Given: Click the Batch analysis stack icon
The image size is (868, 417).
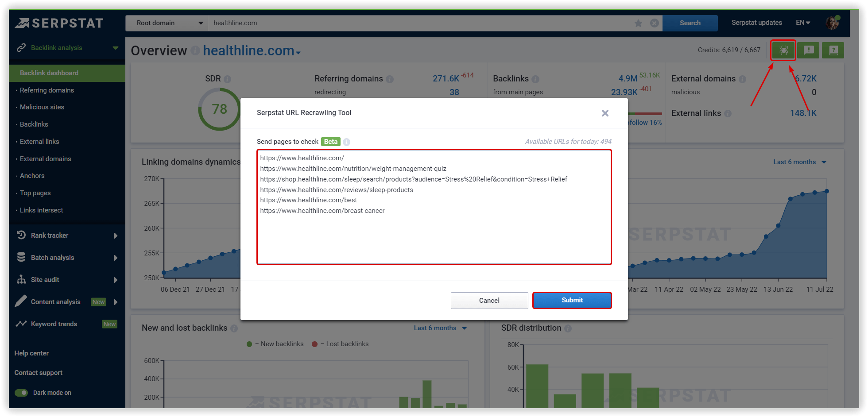Looking at the screenshot, I should pyautogui.click(x=21, y=257).
